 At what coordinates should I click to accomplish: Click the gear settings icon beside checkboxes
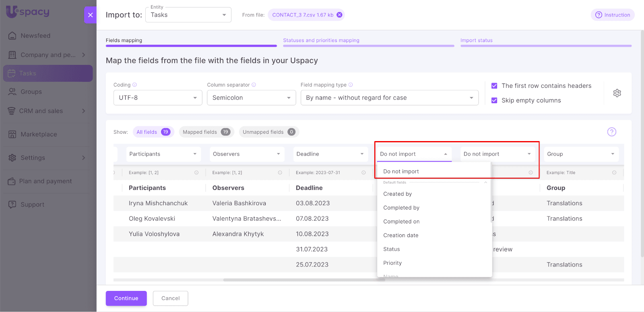pos(617,93)
